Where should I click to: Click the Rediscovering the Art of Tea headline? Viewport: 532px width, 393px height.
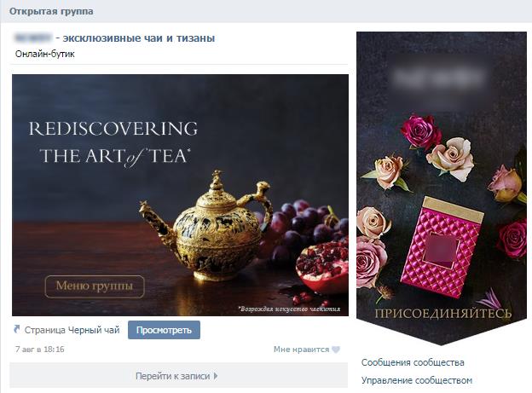[x=113, y=143]
